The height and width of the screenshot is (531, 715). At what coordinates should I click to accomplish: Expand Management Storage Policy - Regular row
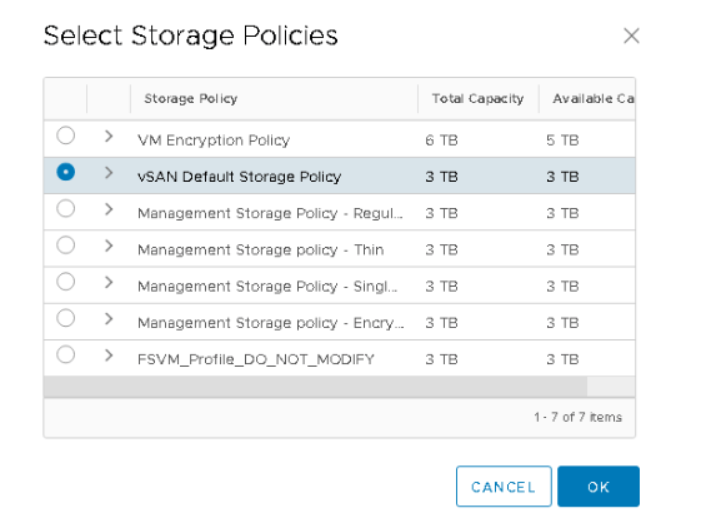[x=108, y=210]
